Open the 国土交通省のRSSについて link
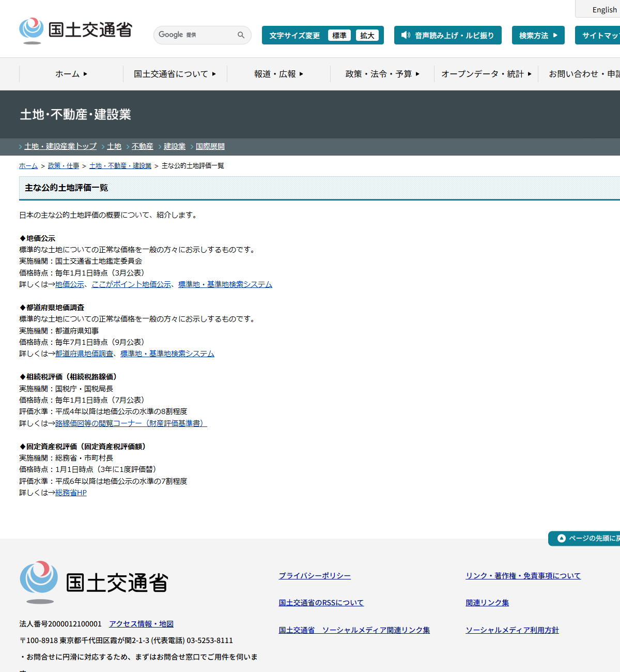 [321, 603]
